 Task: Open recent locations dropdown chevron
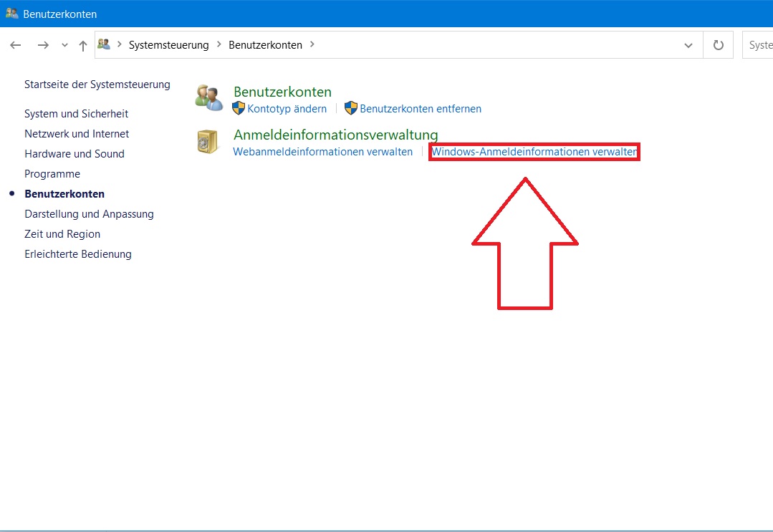tap(64, 45)
